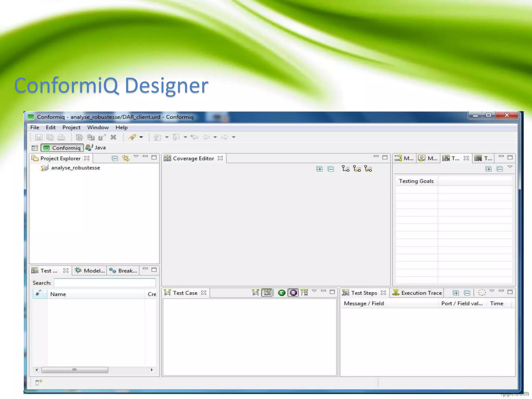Open the Test Case view menu triangle
532x399 pixels.
pos(314,291)
